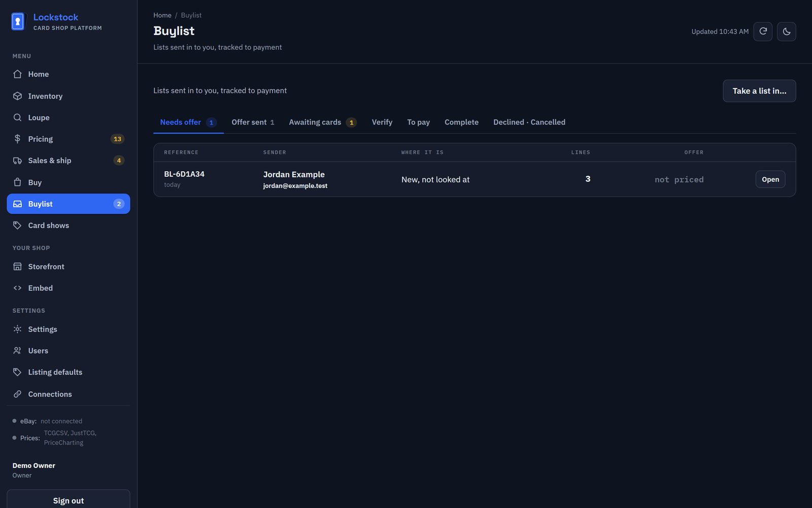The height and width of the screenshot is (508, 812).
Task: Click the Buy shopping bag icon
Action: point(17,182)
